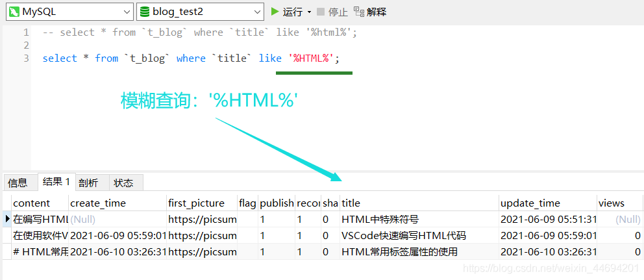Select the (Null) create_time cell
The height and width of the screenshot is (280, 644).
pos(118,220)
